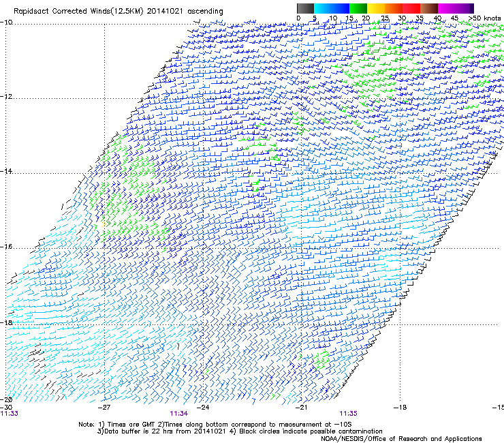Click the latitude label '-14'

tap(6, 171)
